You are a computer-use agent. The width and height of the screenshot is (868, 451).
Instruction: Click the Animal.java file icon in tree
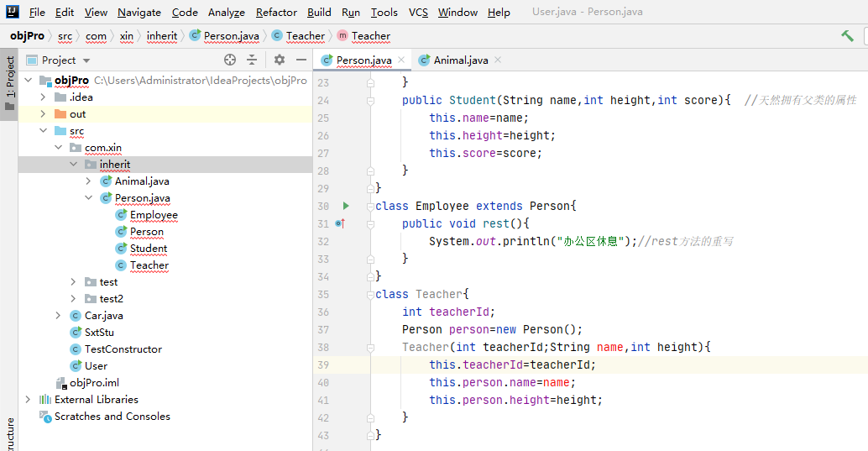pyautogui.click(x=106, y=181)
